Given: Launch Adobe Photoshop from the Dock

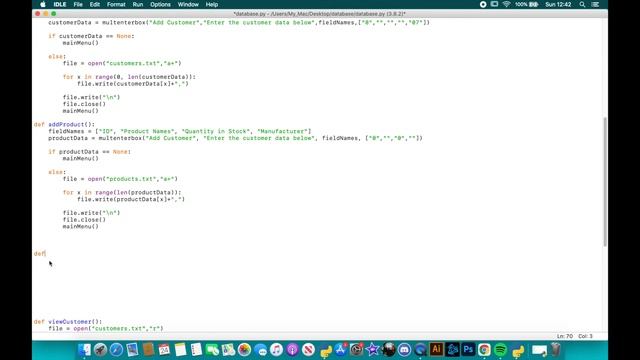Looking at the screenshot, I should coord(468,349).
